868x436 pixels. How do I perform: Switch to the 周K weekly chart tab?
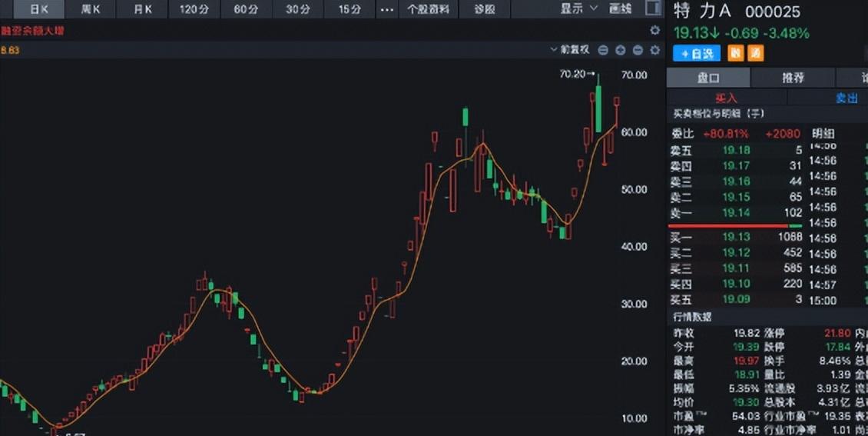(90, 9)
